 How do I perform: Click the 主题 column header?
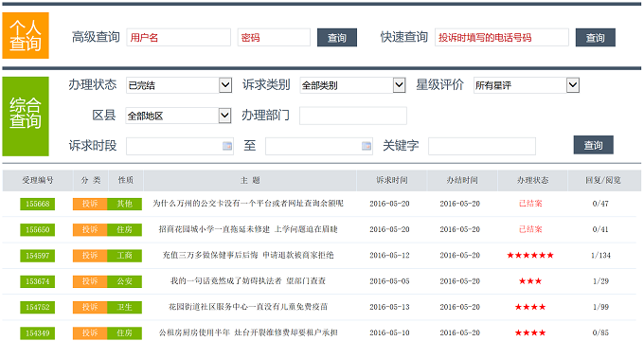[250, 180]
